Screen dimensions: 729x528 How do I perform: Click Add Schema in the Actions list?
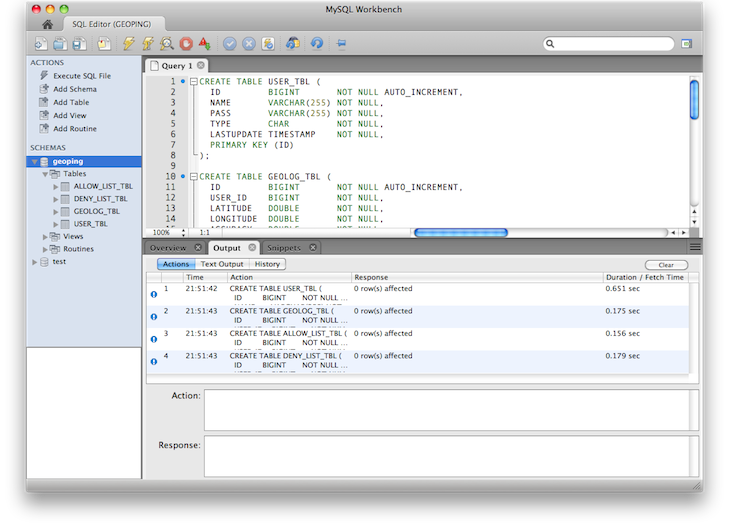74,89
